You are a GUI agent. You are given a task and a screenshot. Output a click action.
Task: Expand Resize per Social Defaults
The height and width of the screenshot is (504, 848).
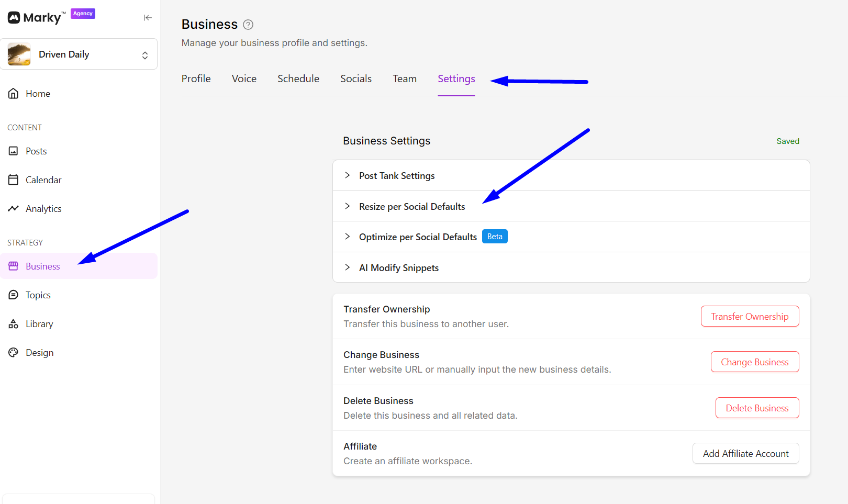[348, 206]
